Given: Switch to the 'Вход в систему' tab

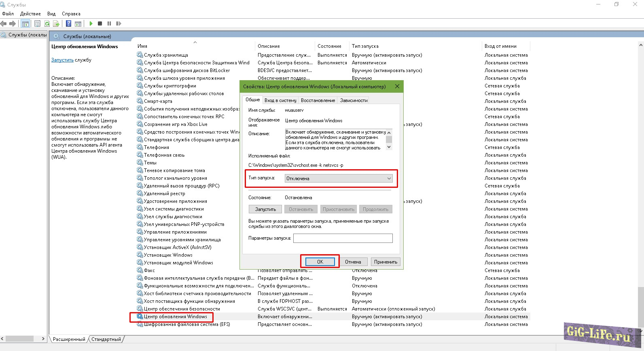Looking at the screenshot, I should coord(280,100).
